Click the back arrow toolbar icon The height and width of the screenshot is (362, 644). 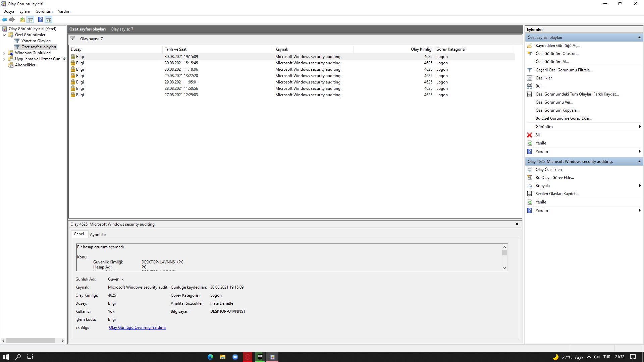[x=4, y=19]
